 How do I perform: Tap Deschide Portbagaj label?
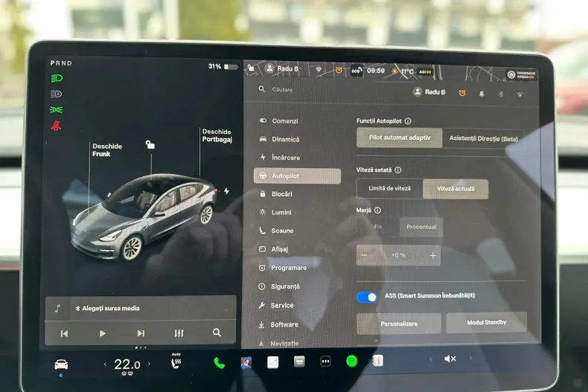[217, 135]
